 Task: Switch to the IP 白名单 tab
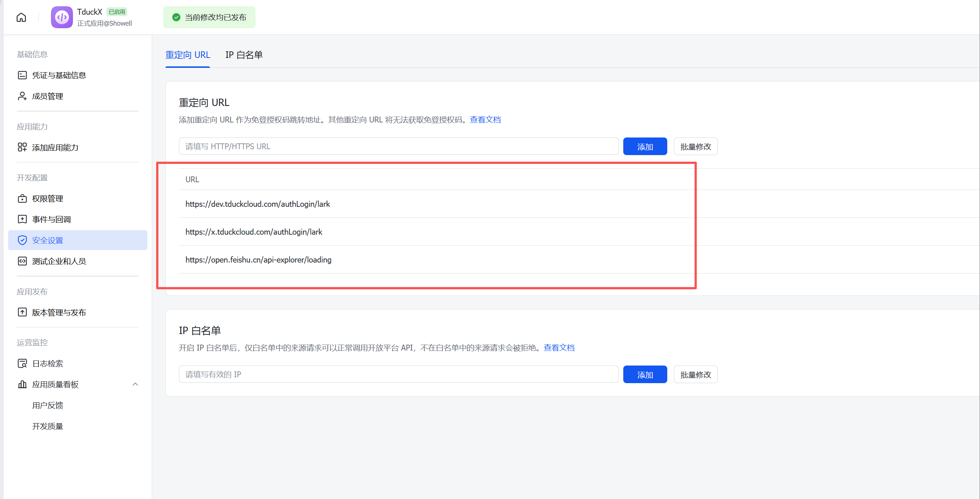244,55
